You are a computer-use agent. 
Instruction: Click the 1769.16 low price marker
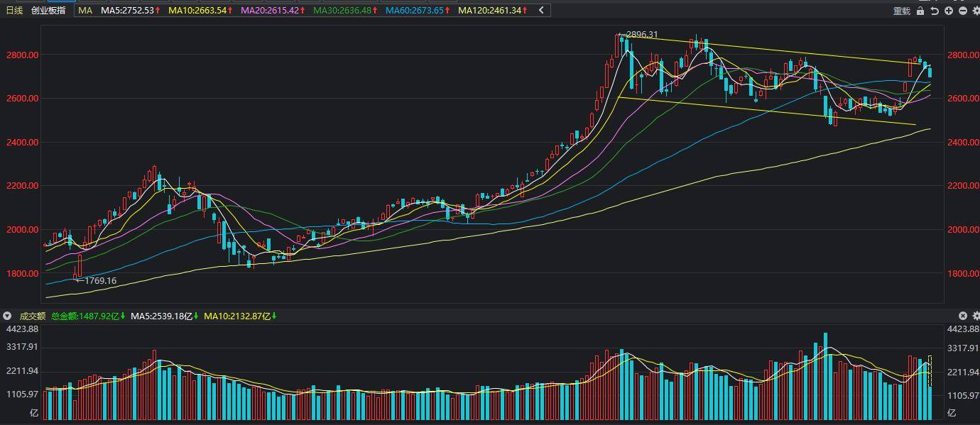pos(97,281)
